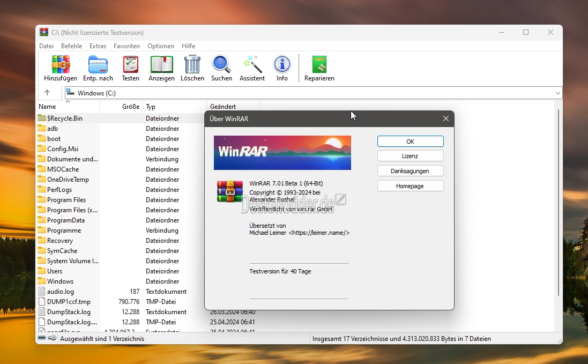Screen dimensions: 588x364
Task: Click the ProgramData folder icon
Action: (42, 220)
